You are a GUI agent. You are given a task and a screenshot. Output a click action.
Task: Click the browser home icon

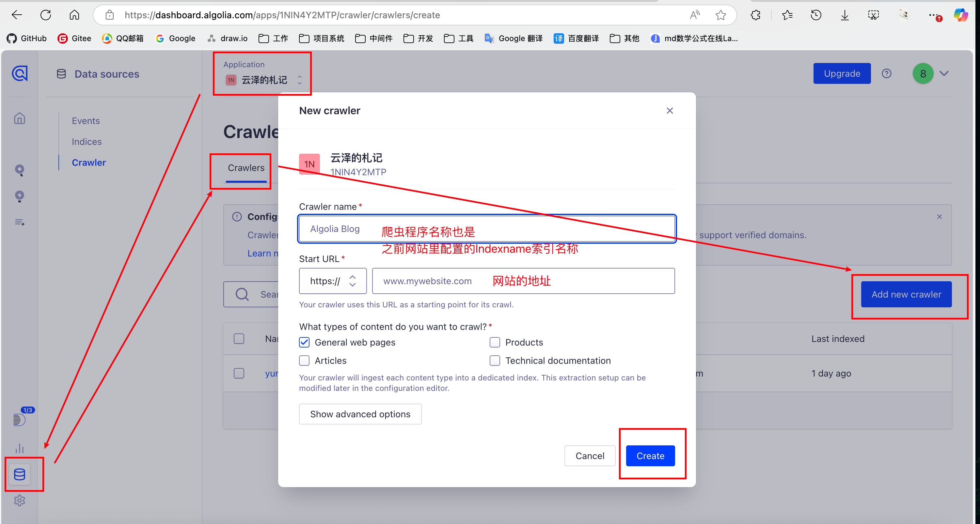coord(74,15)
